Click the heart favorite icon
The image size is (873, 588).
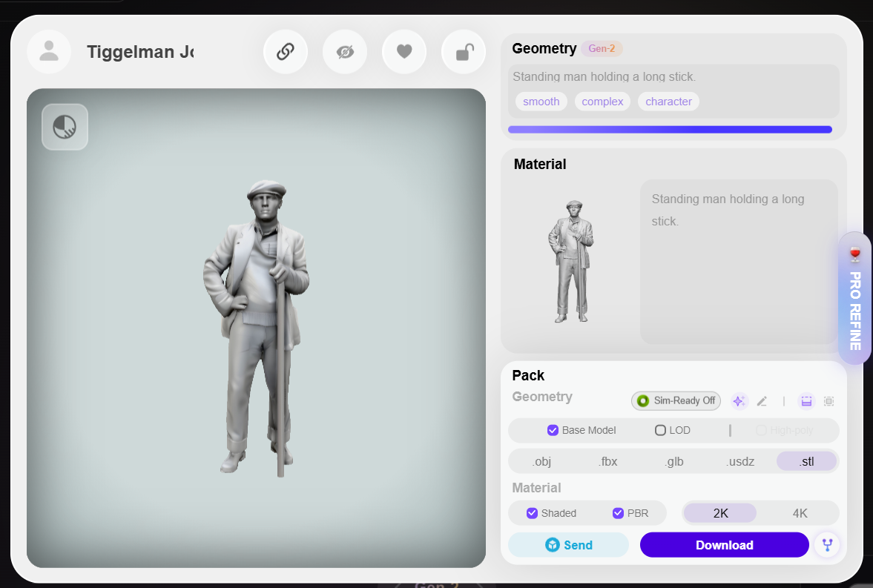click(404, 52)
